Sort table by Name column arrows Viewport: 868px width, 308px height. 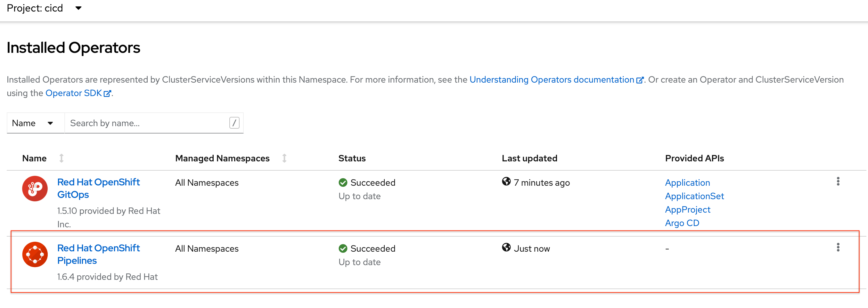[61, 158]
